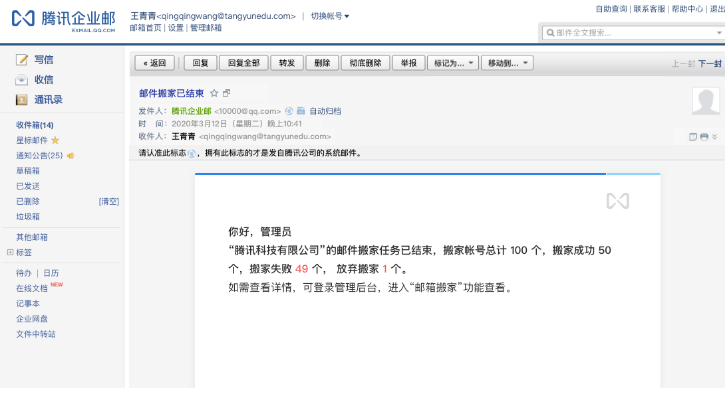Star the 邮件搬家已结束 email subject
Image resolution: width=725 pixels, height=406 pixels.
214,93
